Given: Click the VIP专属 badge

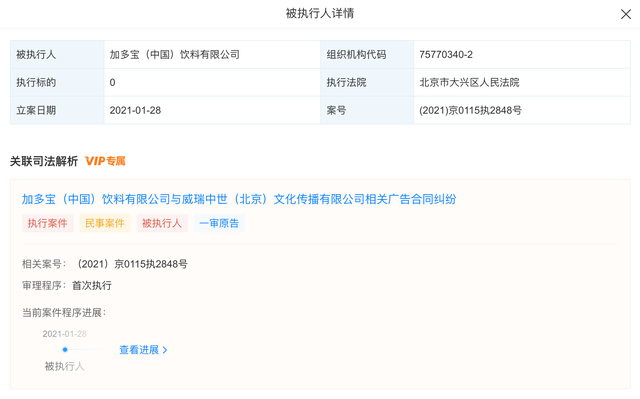Looking at the screenshot, I should [105, 161].
